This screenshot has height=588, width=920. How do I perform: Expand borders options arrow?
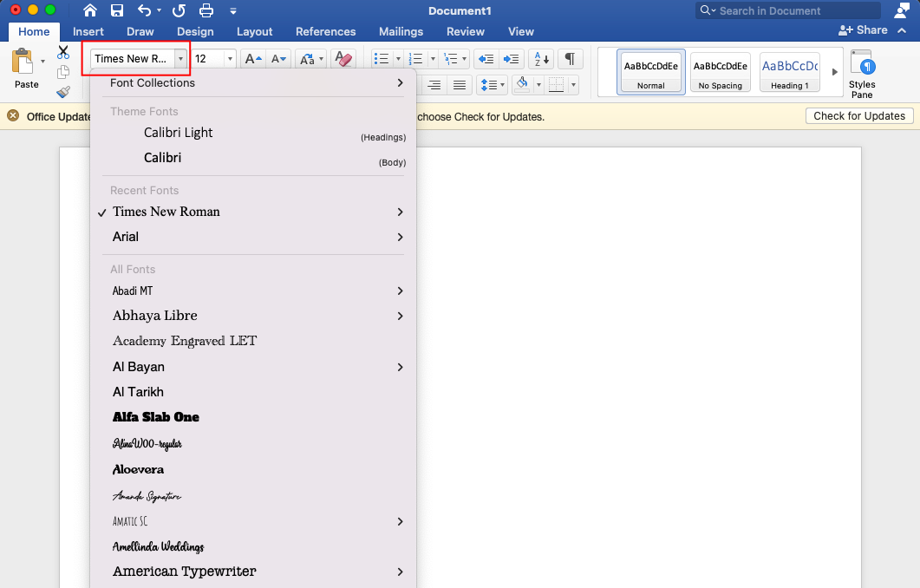(x=573, y=86)
